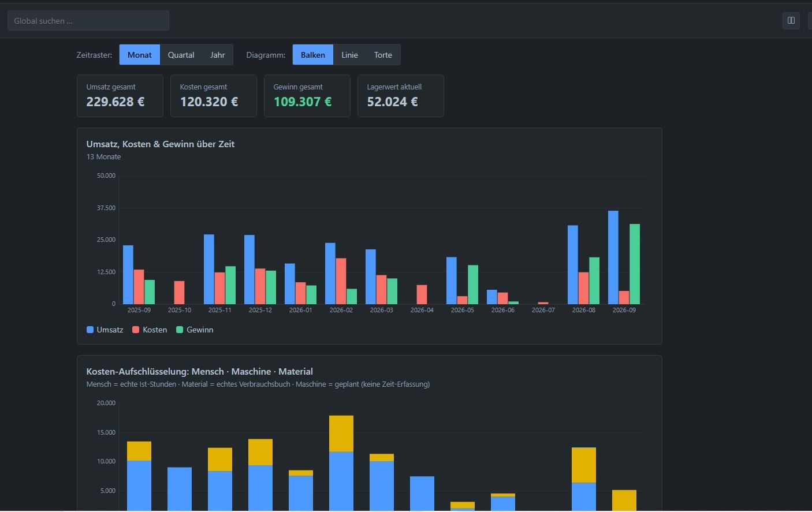This screenshot has width=812, height=512.
Task: Click the "50.000" y-axis value
Action: point(106,175)
